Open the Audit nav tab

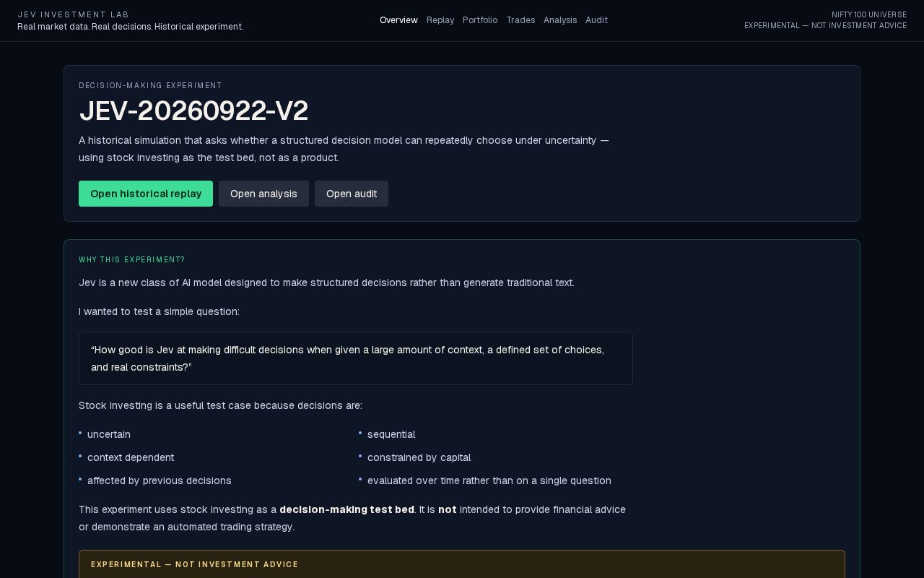pyautogui.click(x=596, y=20)
